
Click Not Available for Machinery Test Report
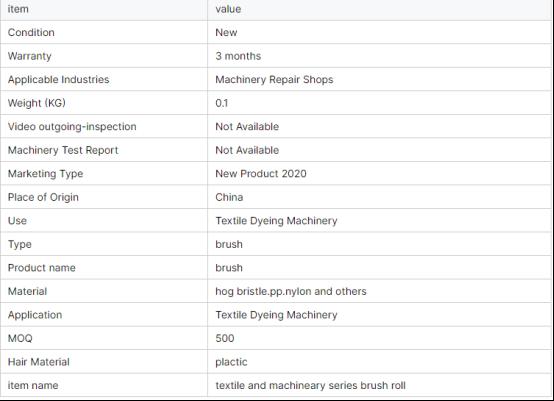tap(247, 150)
